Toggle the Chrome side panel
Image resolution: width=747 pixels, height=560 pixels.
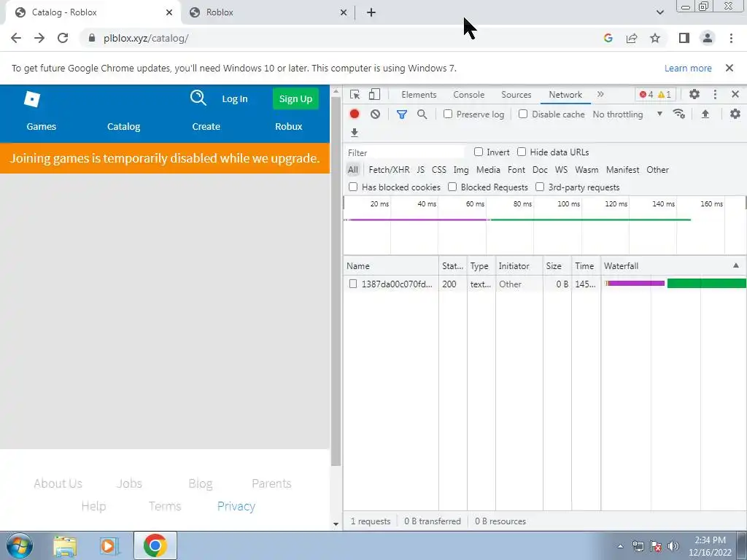pyautogui.click(x=684, y=38)
